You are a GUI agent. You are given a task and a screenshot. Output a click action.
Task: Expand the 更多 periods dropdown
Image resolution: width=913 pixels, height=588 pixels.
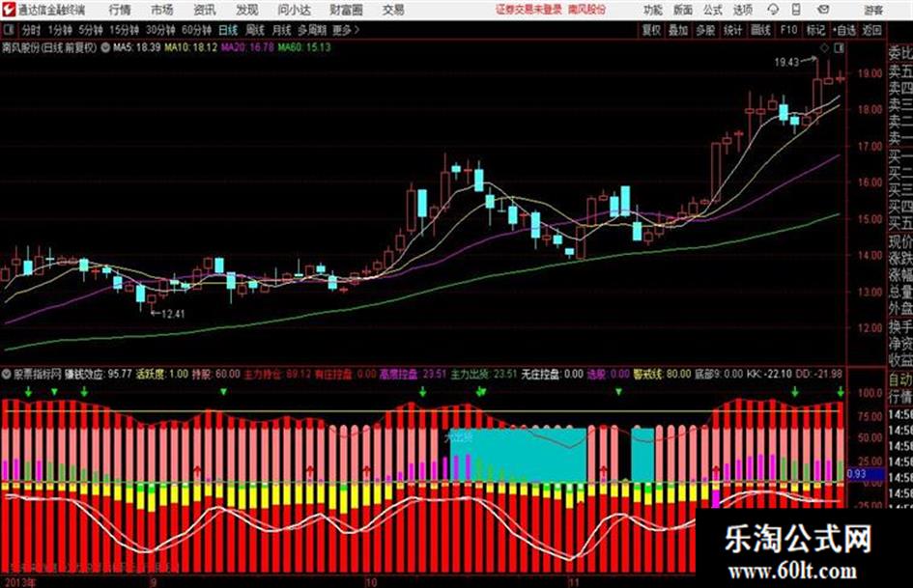347,30
